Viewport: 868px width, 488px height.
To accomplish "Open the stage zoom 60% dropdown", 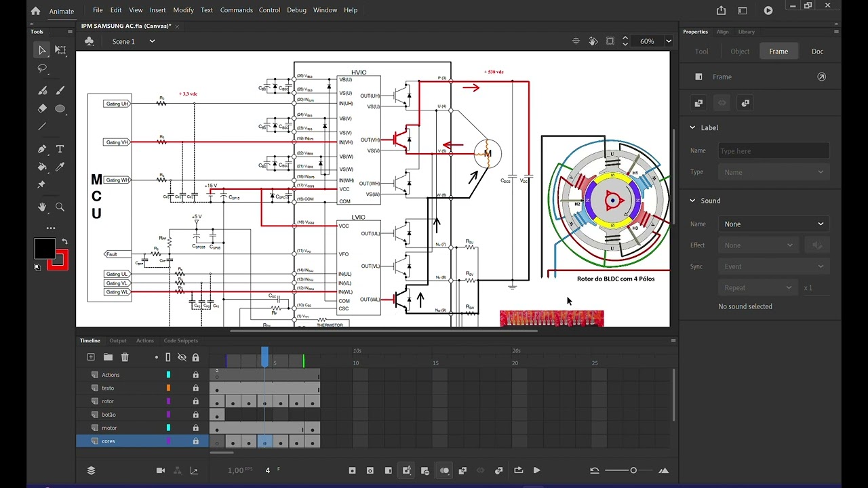I will [x=668, y=41].
